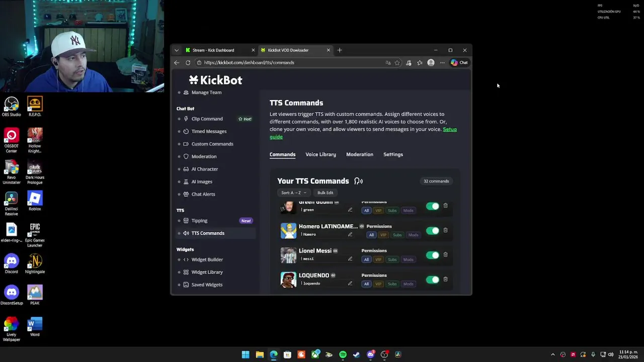Delete the LOQUENDO TTS command
Screen dimensions: 644x362
(x=445, y=280)
